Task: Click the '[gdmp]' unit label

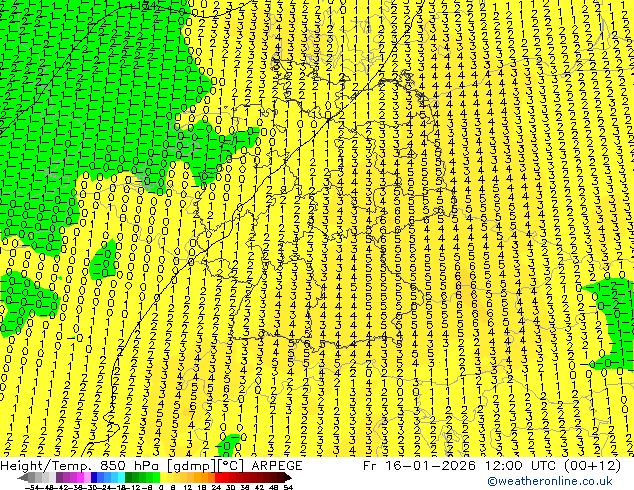Action: click(192, 466)
